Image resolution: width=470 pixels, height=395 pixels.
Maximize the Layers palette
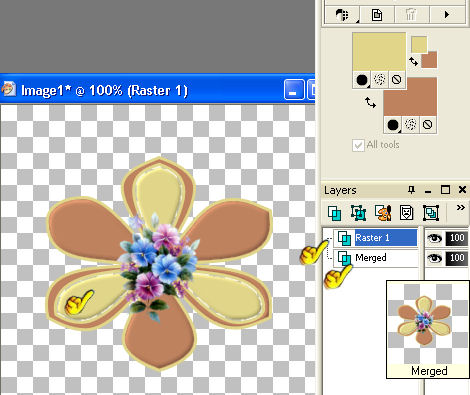pos(445,190)
